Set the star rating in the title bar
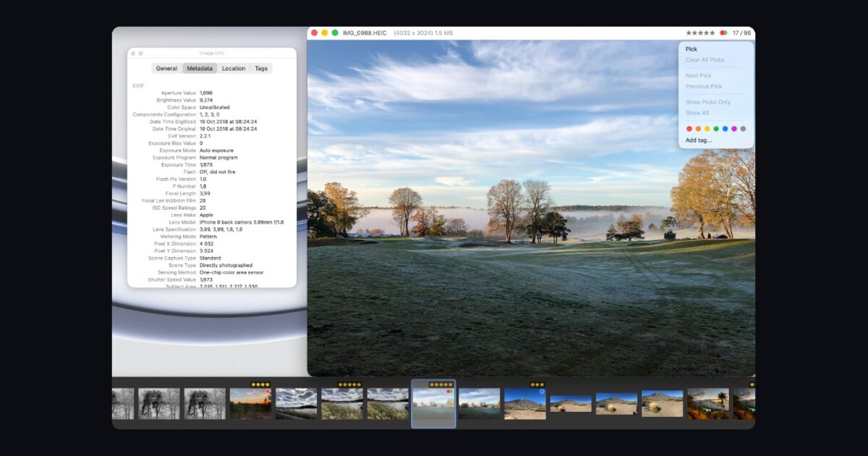The width and height of the screenshot is (868, 456). tap(700, 33)
